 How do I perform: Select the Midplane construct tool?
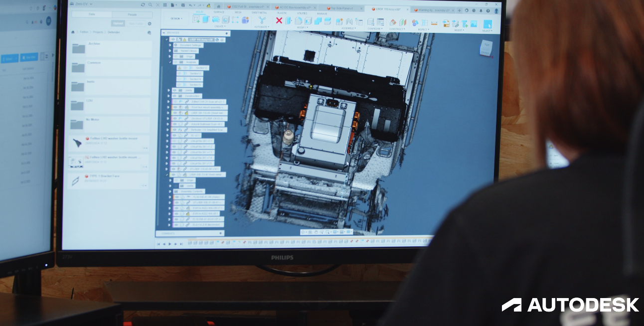(x=403, y=22)
